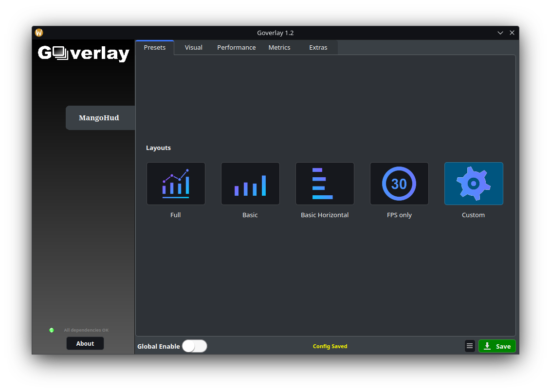
Task: Select the FPS only layout icon
Action: point(399,184)
